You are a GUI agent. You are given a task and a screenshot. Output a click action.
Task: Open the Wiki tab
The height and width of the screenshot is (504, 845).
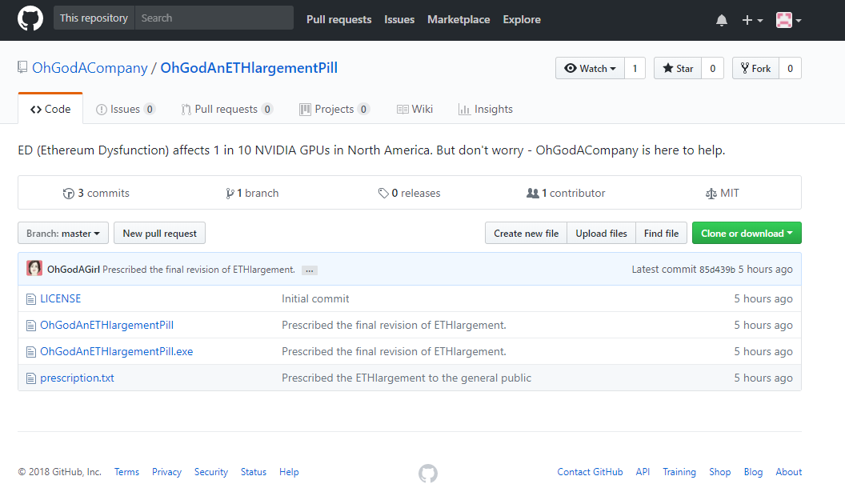pos(415,110)
